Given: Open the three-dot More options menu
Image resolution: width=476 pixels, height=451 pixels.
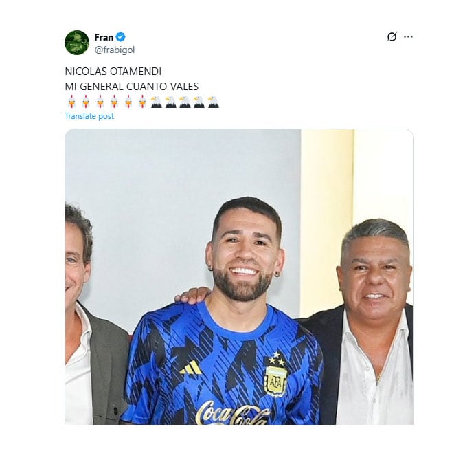Looking at the screenshot, I should click(x=408, y=36).
